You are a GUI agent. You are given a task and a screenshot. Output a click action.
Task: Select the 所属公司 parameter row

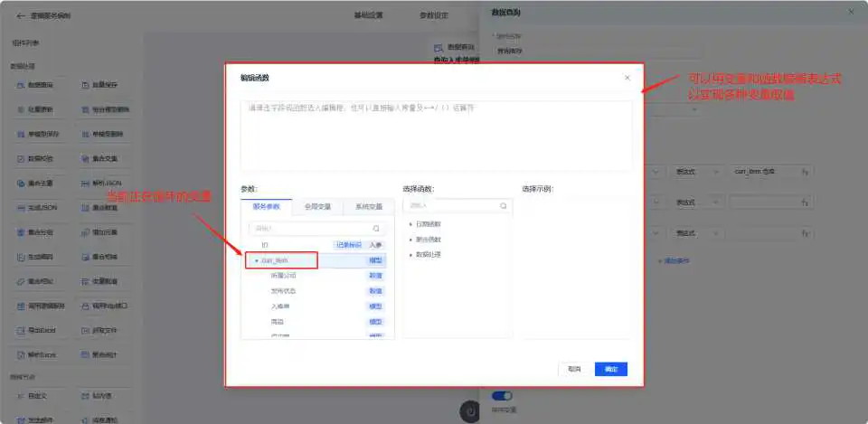point(317,275)
